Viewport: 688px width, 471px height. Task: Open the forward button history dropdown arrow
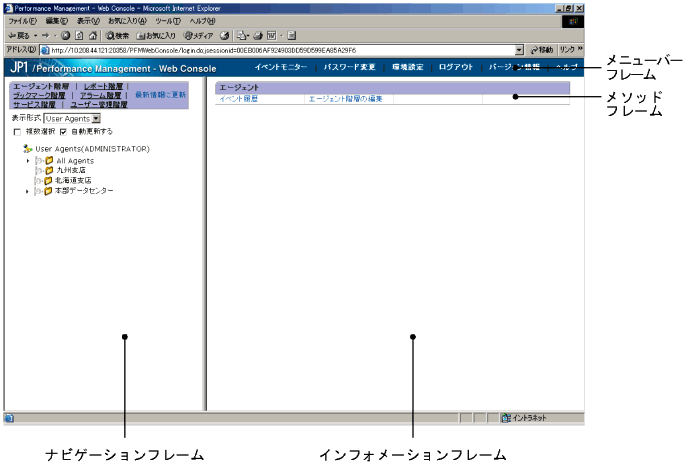[55, 36]
